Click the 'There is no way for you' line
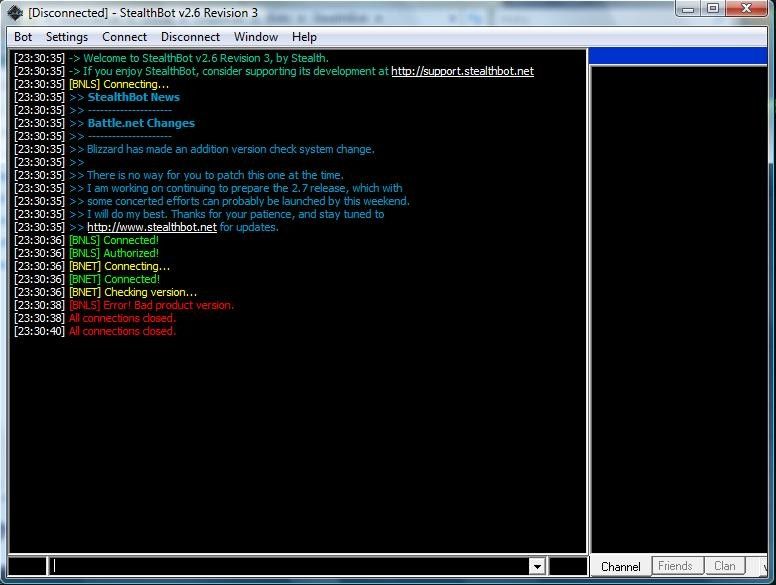Screen dimensions: 776x585 coord(206,175)
